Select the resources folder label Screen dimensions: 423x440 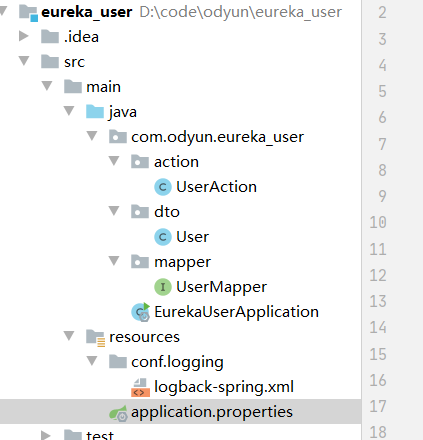pos(144,337)
